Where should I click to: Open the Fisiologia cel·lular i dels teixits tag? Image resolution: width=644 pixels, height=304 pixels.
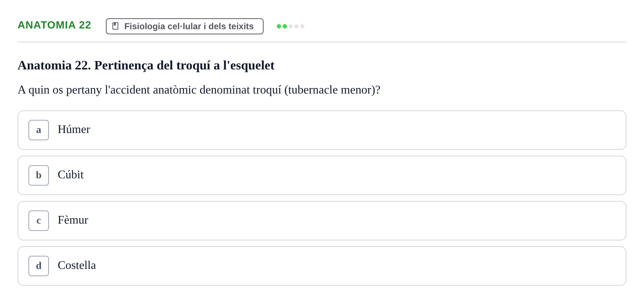[185, 26]
